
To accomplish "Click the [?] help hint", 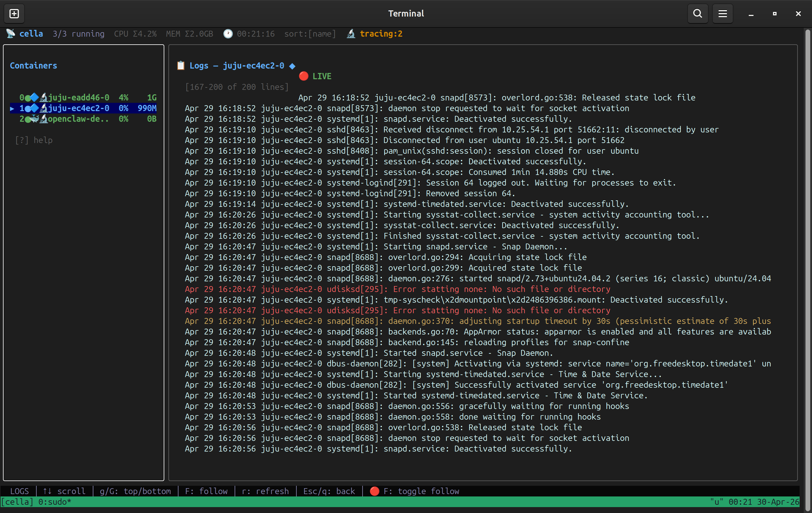I will click(x=34, y=140).
